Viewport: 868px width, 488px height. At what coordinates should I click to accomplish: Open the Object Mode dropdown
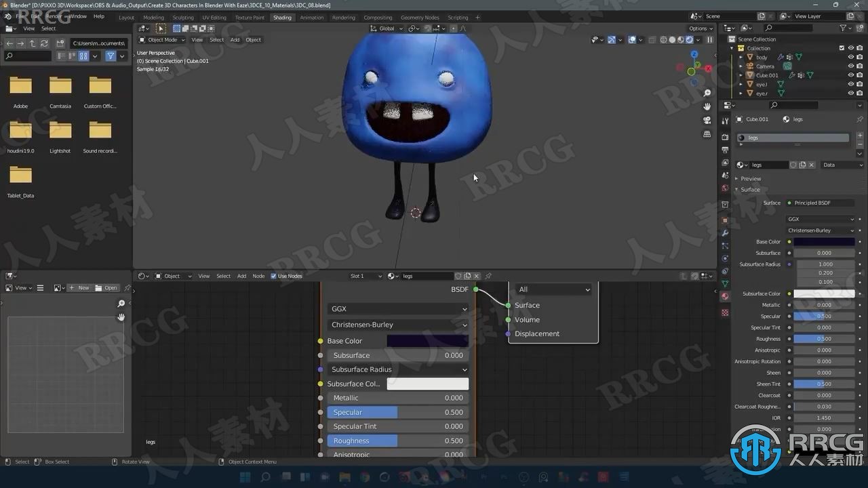(x=161, y=39)
